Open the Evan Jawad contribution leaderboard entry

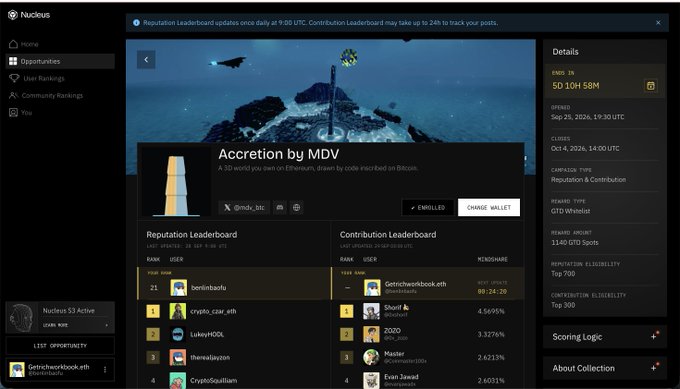click(428, 380)
